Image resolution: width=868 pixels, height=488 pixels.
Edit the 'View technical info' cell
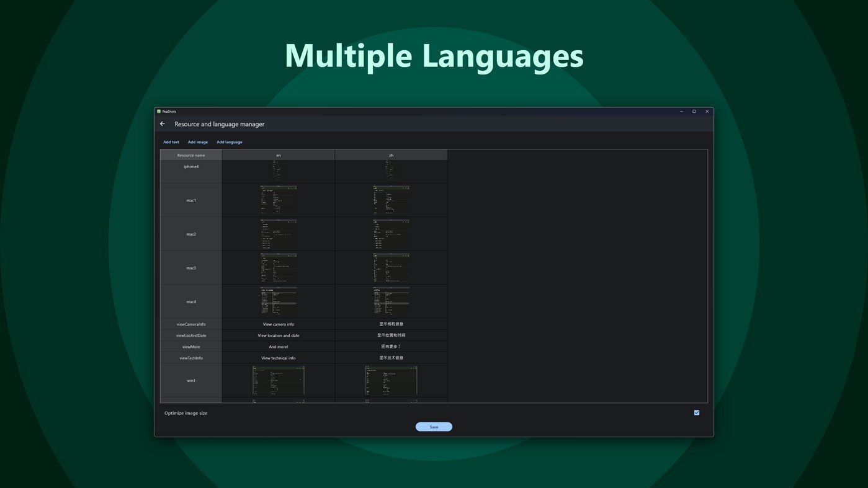(x=279, y=358)
